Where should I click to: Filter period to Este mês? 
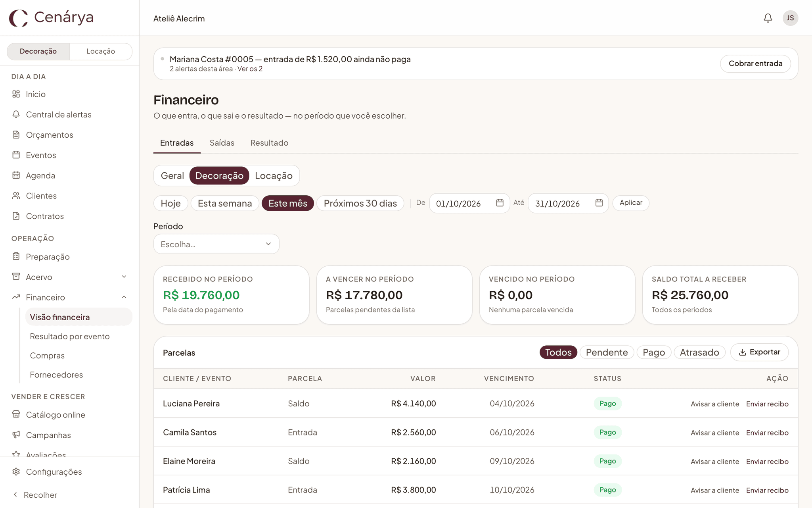coord(288,203)
